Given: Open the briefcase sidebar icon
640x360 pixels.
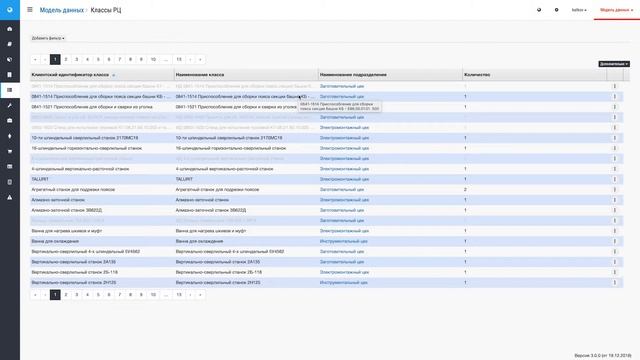Looking at the screenshot, I should coord(10,121).
